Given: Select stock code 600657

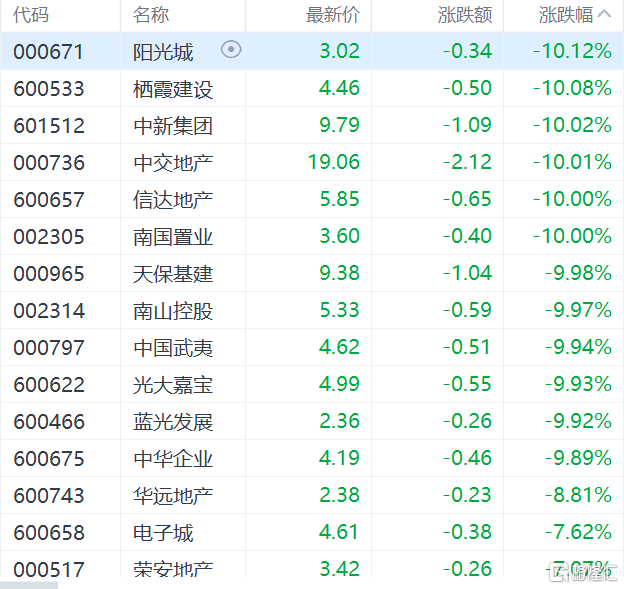Looking at the screenshot, I should (x=49, y=200).
